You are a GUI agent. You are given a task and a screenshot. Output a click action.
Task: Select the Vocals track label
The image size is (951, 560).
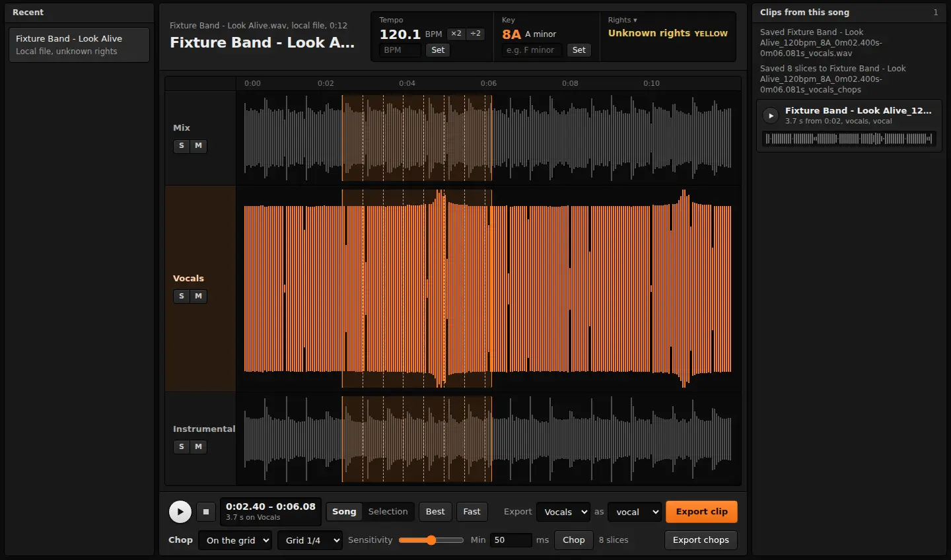[188, 279]
